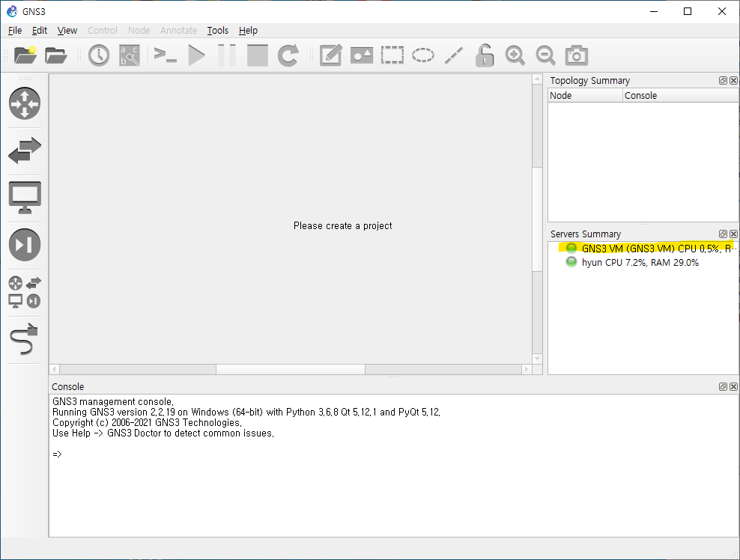Viewport: 740px width, 560px height.
Task: Float the Console panel
Action: [723, 386]
